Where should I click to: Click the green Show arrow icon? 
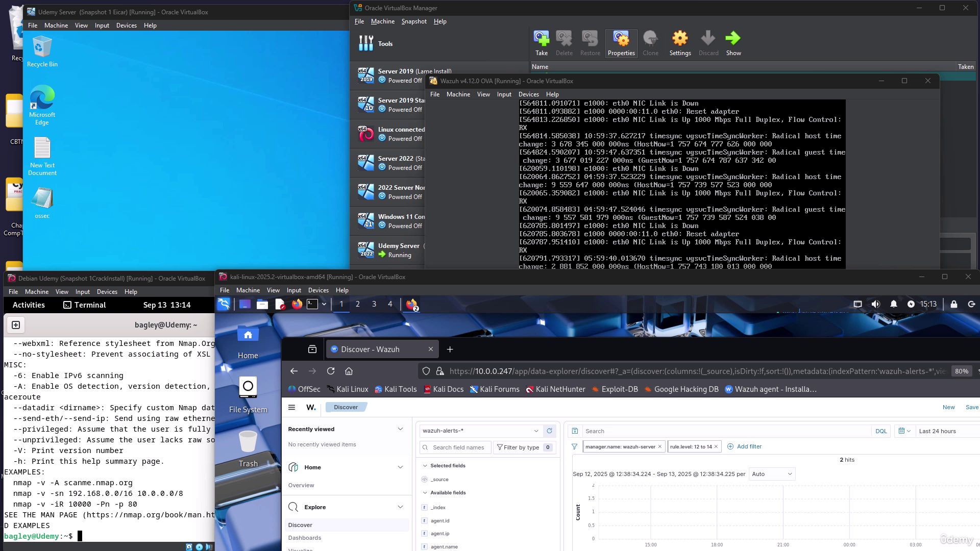(x=733, y=43)
